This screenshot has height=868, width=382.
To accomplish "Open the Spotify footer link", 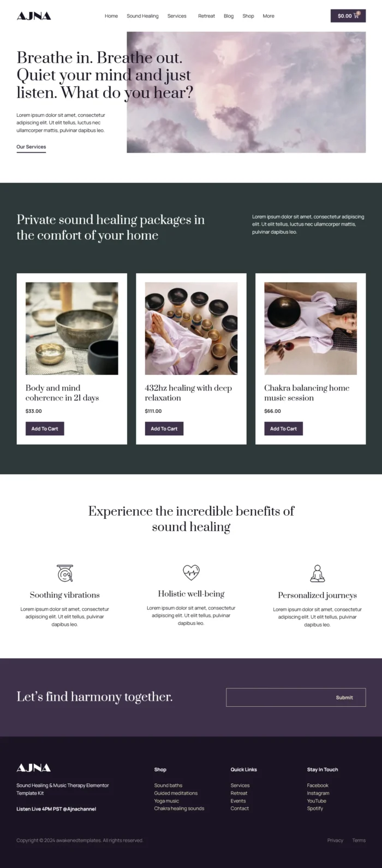I will pyautogui.click(x=315, y=808).
